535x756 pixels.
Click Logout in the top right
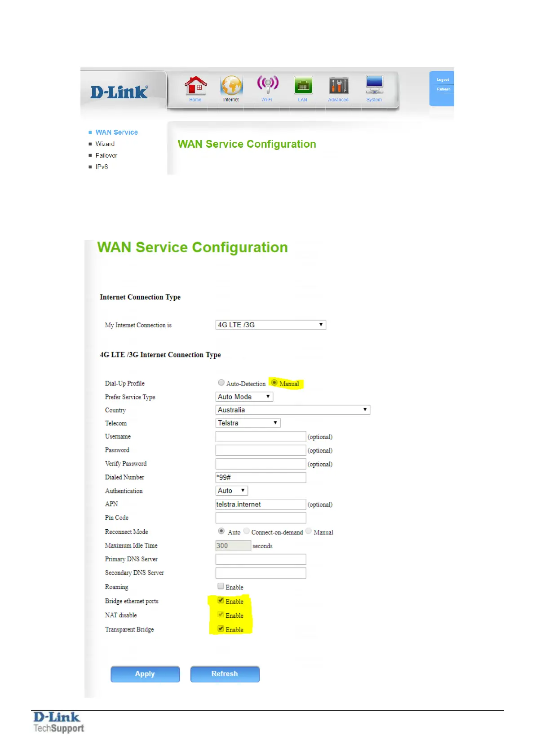443,79
